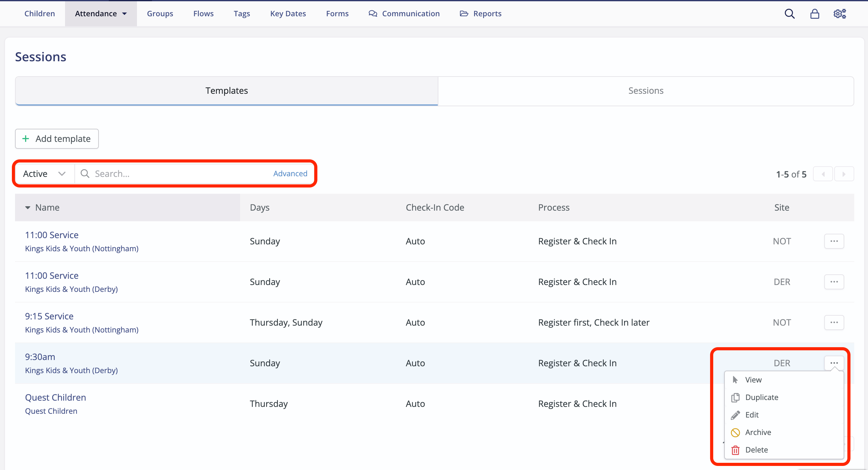Open the settings gears icon
The height and width of the screenshot is (470, 868).
pyautogui.click(x=839, y=14)
